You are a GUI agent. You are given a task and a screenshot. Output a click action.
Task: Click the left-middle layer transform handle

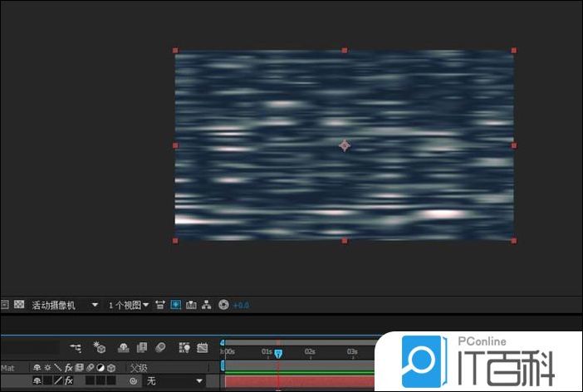pos(175,145)
